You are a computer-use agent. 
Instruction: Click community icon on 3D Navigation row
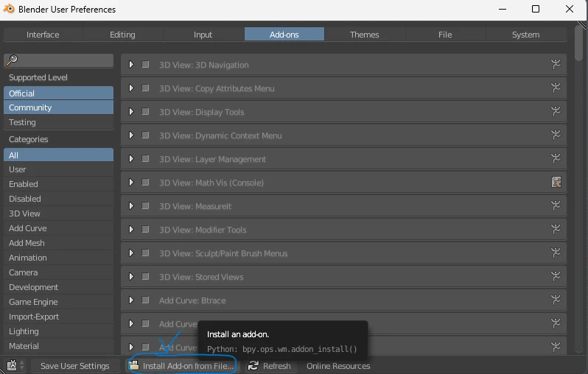(556, 65)
